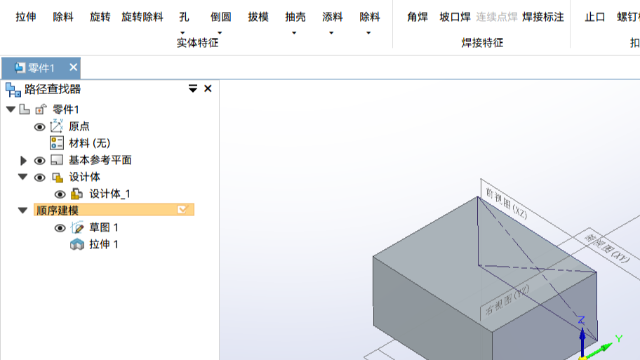
Task: Click the 材料 (无) material icon
Action: coord(57,143)
